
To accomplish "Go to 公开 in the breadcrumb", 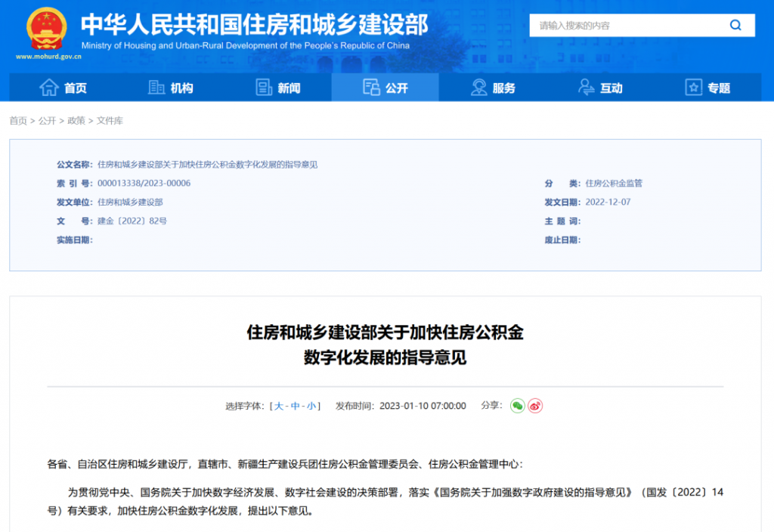I will [48, 120].
